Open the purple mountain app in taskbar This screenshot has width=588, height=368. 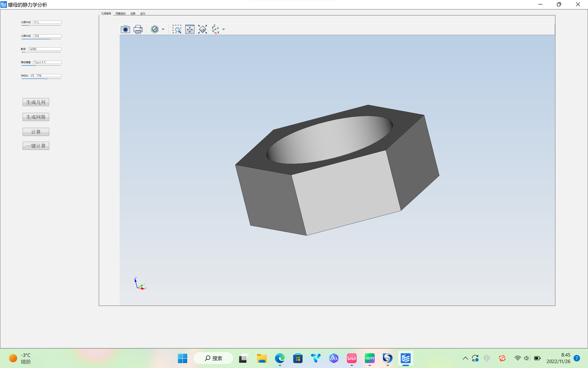(x=334, y=358)
